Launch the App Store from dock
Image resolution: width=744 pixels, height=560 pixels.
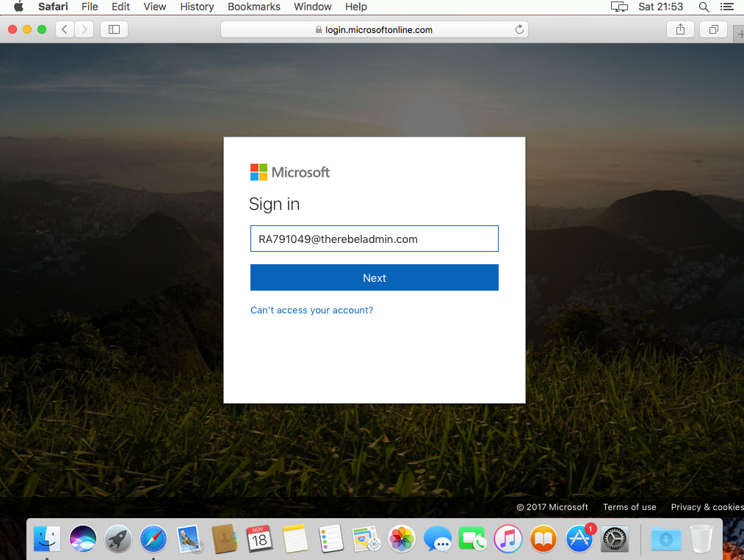579,539
